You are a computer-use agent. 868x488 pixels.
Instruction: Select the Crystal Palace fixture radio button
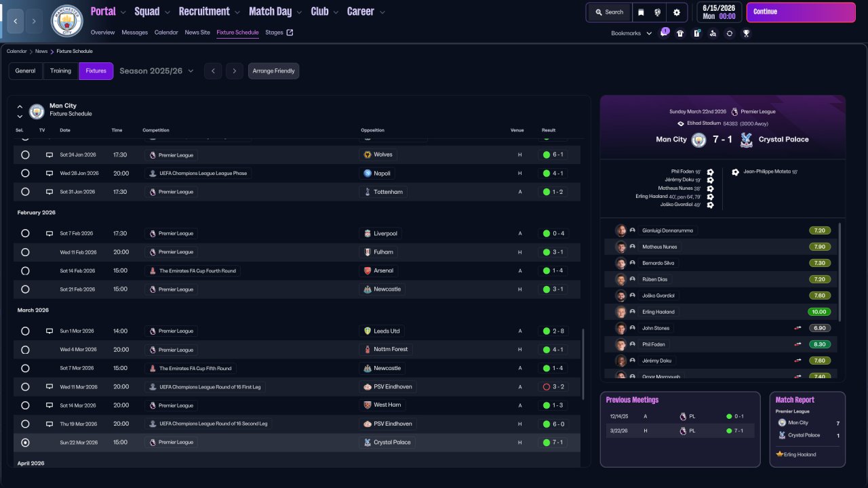(25, 443)
